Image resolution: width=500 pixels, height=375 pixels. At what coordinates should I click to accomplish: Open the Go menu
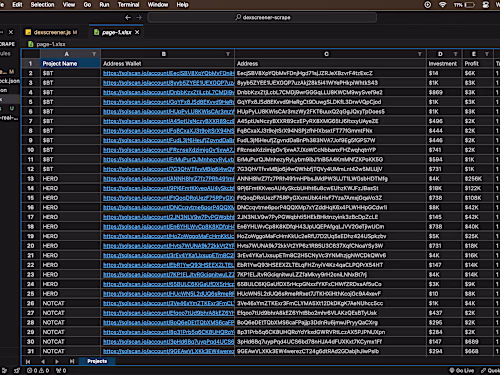(87, 5)
